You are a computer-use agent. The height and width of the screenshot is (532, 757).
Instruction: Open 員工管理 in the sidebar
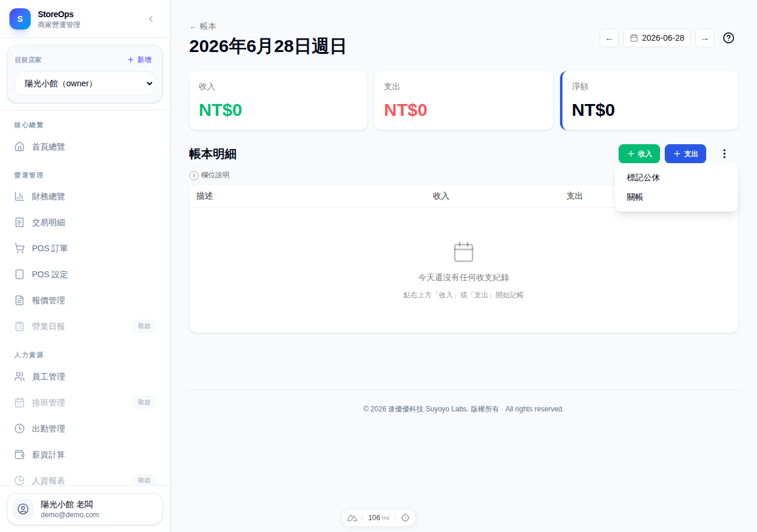[x=85, y=377]
